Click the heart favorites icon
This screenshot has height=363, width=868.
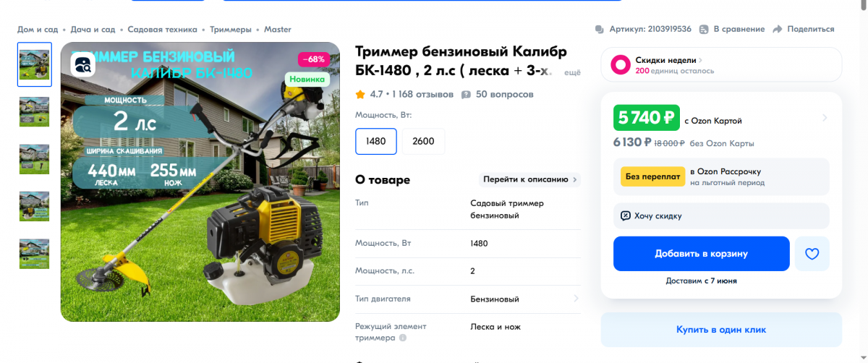pos(812,254)
